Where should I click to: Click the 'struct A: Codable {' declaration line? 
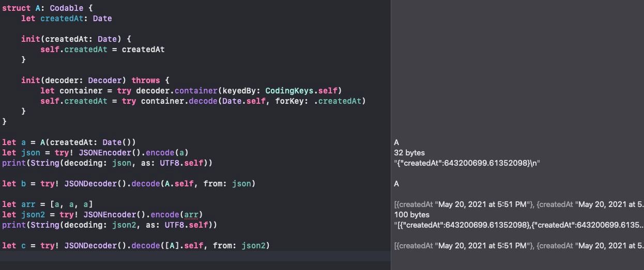(47, 8)
